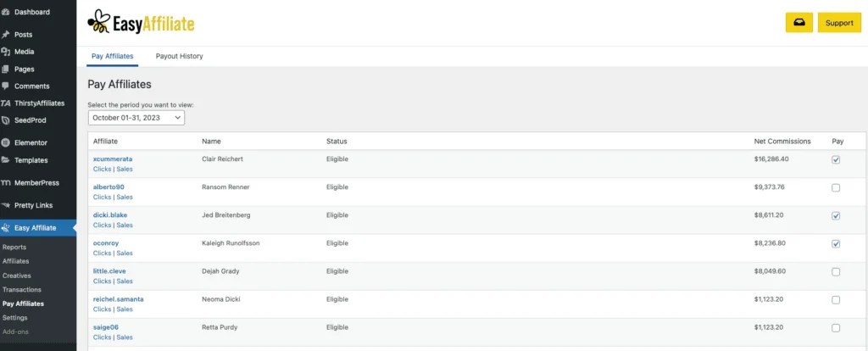868x351 pixels.
Task: Click the Posts pin icon
Action: [x=7, y=35]
